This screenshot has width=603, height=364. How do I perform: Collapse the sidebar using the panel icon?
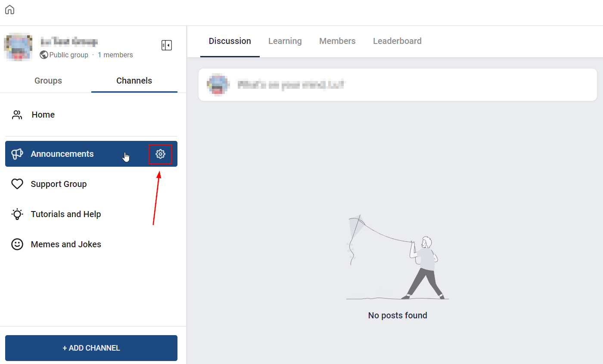167,45
